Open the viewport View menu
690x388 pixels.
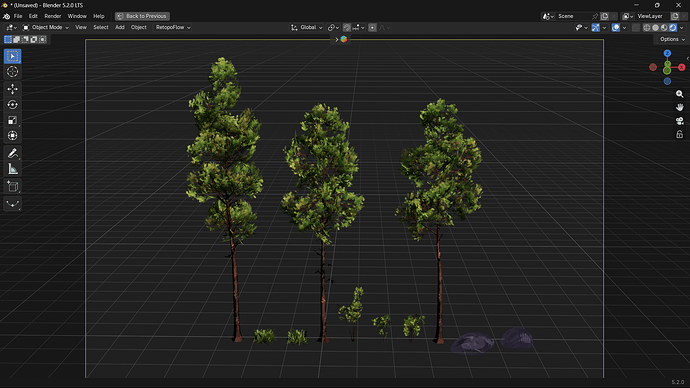81,27
